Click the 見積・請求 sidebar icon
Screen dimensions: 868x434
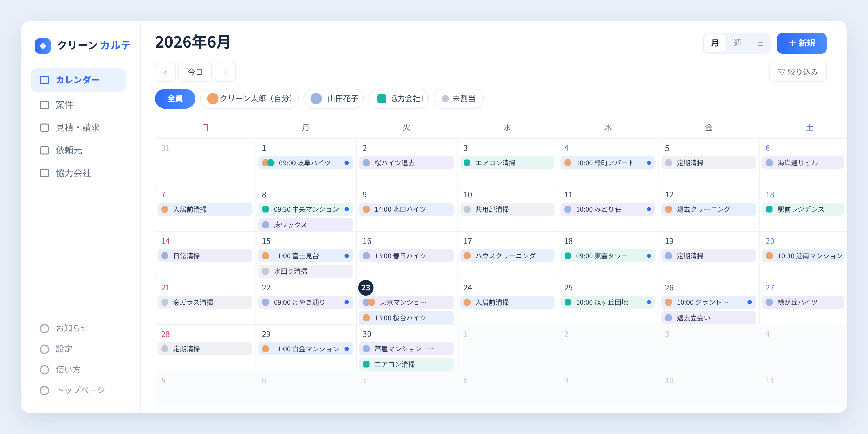tap(44, 127)
